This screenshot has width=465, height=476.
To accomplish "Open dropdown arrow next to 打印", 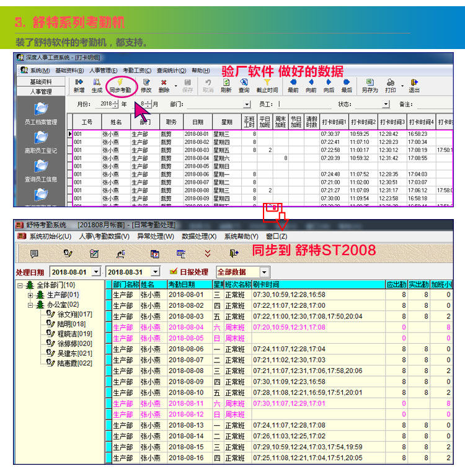I will pyautogui.click(x=402, y=86).
